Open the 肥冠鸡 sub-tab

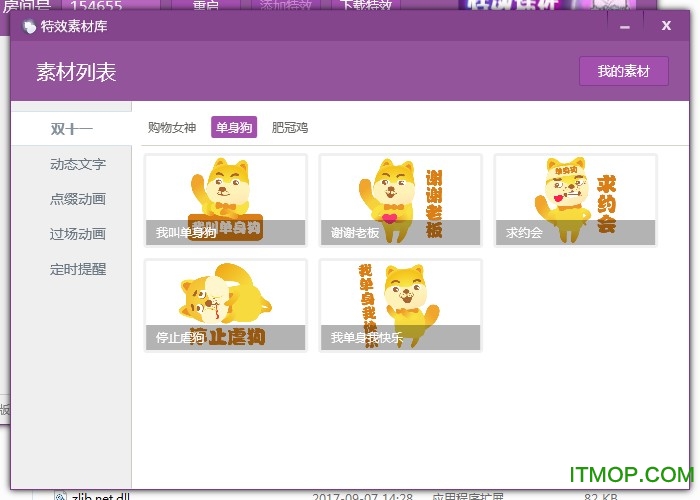(290, 128)
